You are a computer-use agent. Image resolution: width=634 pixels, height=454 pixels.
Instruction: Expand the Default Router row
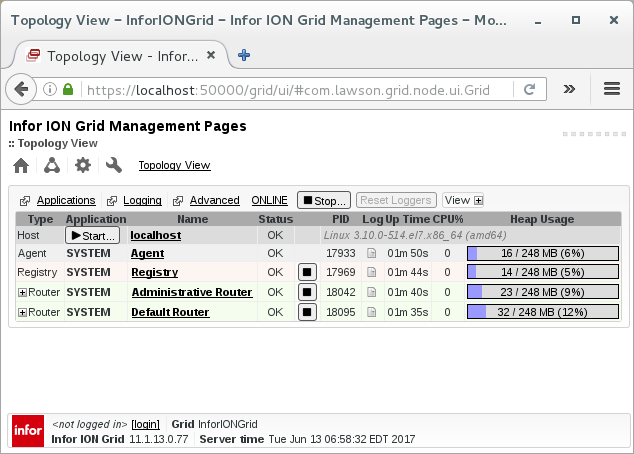(22, 312)
